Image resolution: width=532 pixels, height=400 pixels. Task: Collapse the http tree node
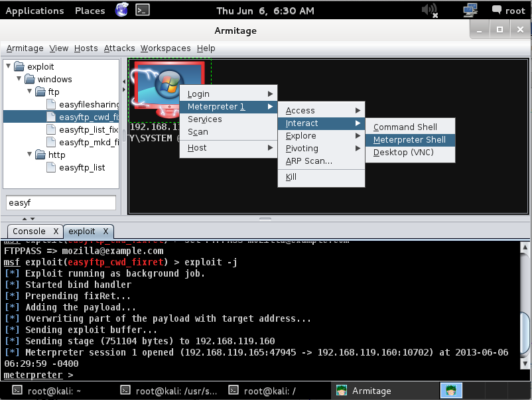click(29, 154)
